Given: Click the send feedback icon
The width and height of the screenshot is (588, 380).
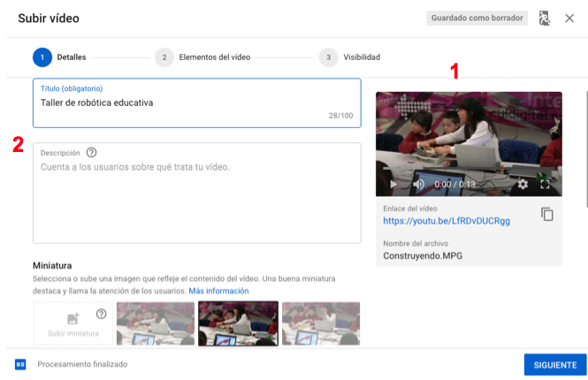Looking at the screenshot, I should point(544,18).
